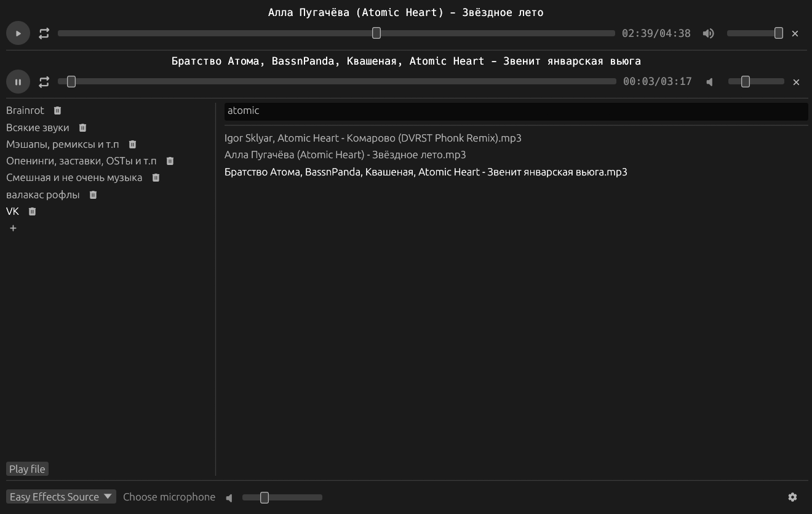Delete the Brainrot playlist via trash icon
Viewport: 812px width, 514px height.
point(57,110)
